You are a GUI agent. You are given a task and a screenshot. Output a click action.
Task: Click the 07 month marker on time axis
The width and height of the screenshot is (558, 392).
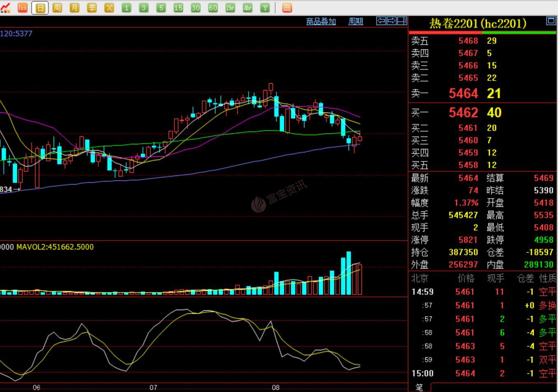153,387
